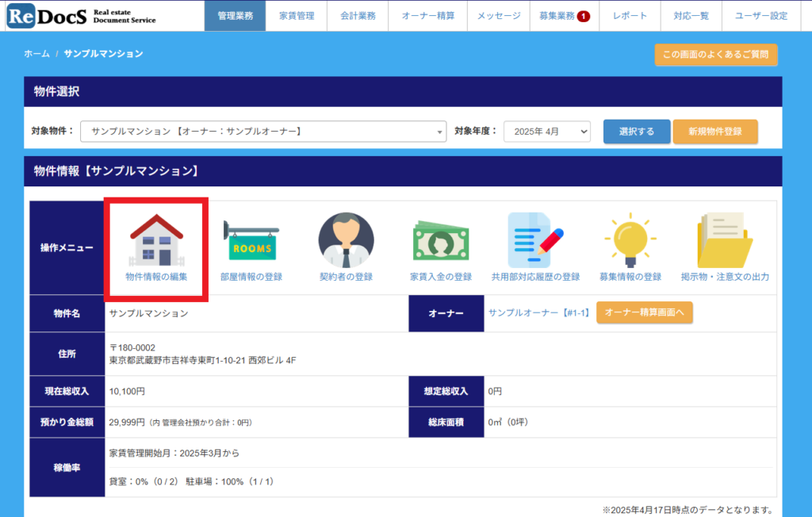Open the folder icon for 掲示物・注意文の出力
Viewport: 812px width, 517px height.
click(726, 240)
